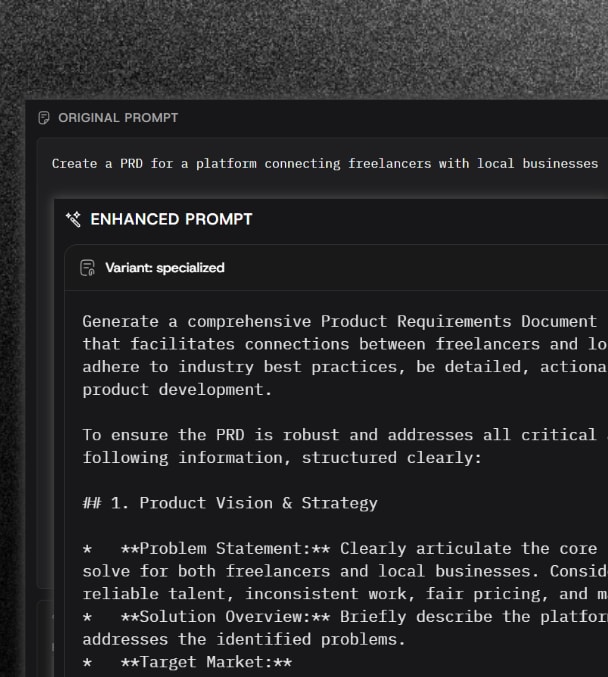Click the line 'solve for both freelancers and local businesses'
608x677 pixels.
point(345,571)
